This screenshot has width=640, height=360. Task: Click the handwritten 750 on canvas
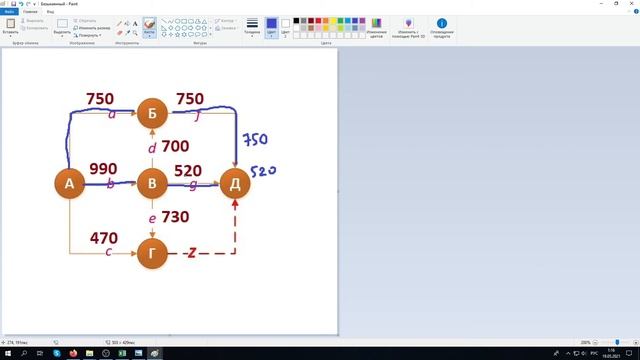[256, 139]
